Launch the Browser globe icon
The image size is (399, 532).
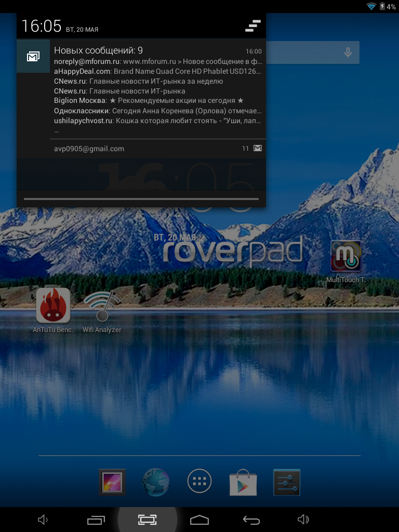pyautogui.click(x=156, y=482)
